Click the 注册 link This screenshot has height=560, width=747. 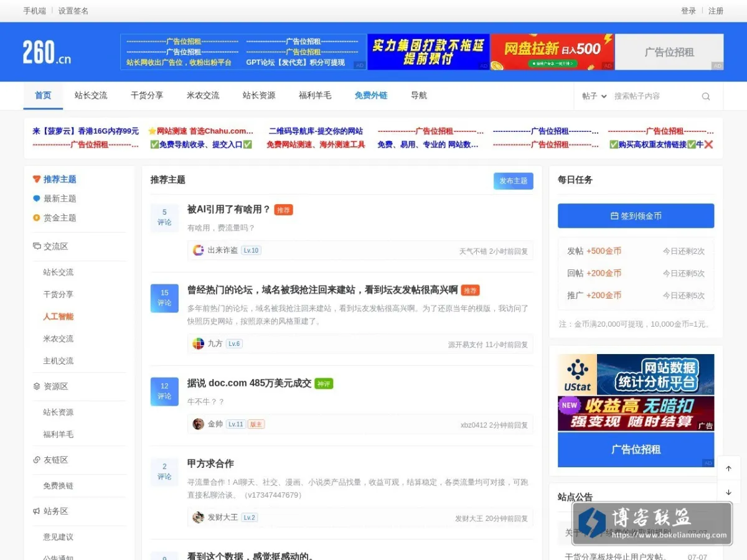tap(716, 11)
